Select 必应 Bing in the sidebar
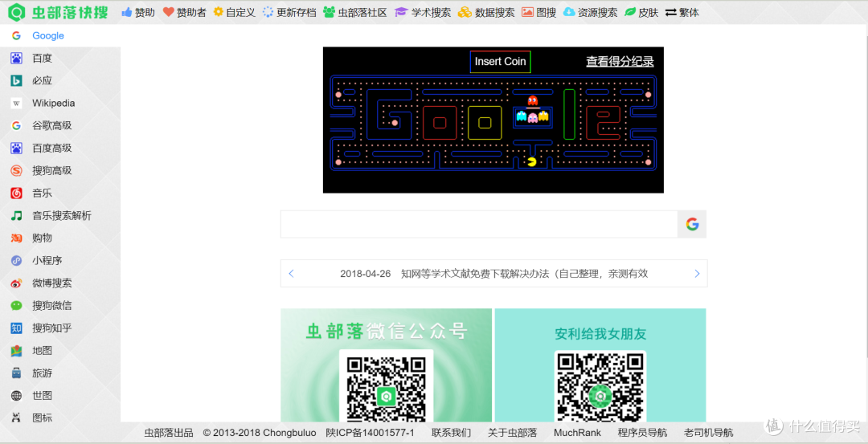The width and height of the screenshot is (868, 444). pos(60,81)
